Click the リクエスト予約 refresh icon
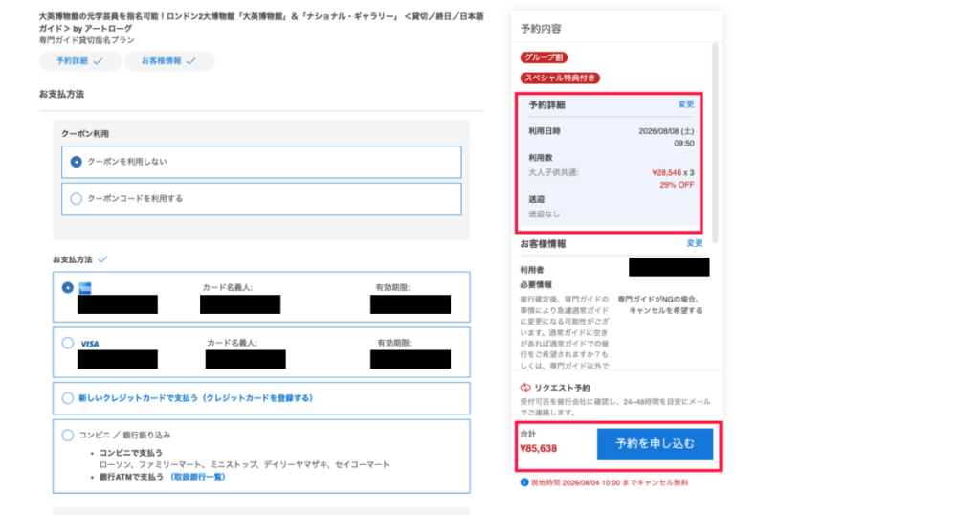The image size is (980, 515). 525,388
